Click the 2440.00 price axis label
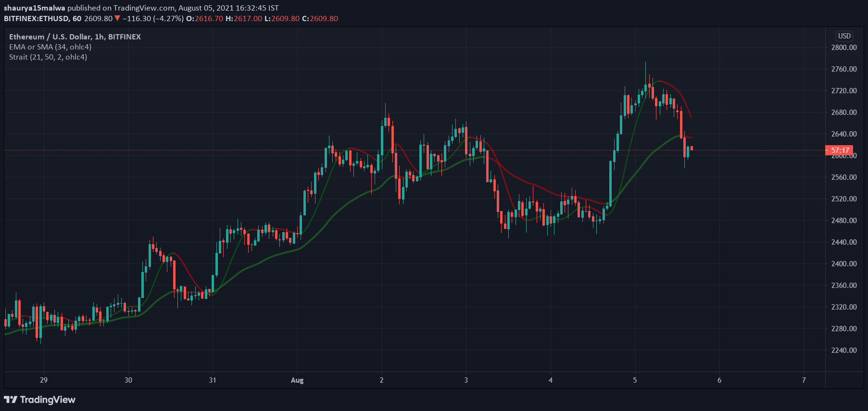The height and width of the screenshot is (411, 868). [844, 242]
